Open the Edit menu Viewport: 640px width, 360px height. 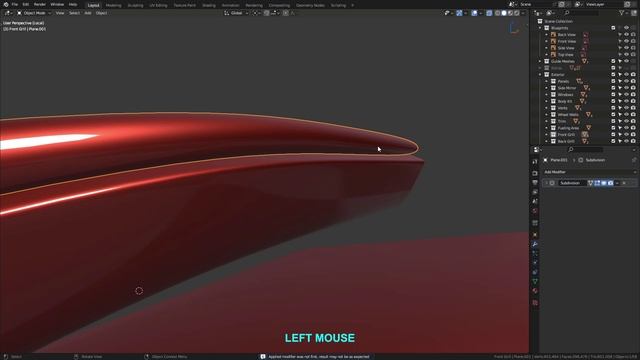point(26,4)
